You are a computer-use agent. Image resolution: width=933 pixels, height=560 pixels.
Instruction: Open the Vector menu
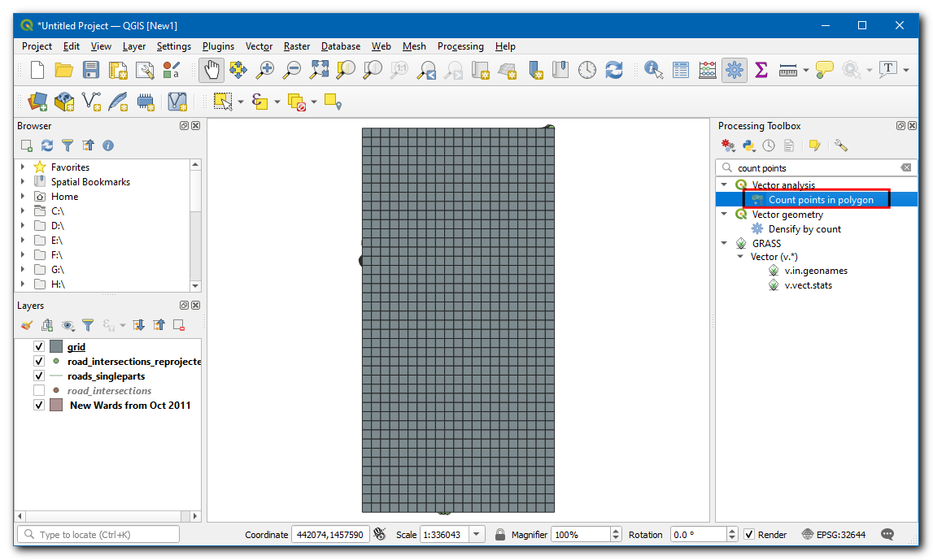pos(259,46)
